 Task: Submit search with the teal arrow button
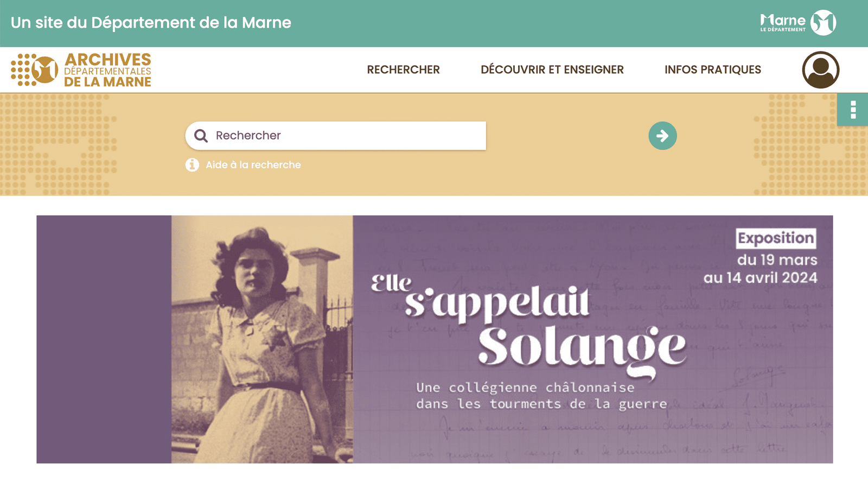point(662,136)
